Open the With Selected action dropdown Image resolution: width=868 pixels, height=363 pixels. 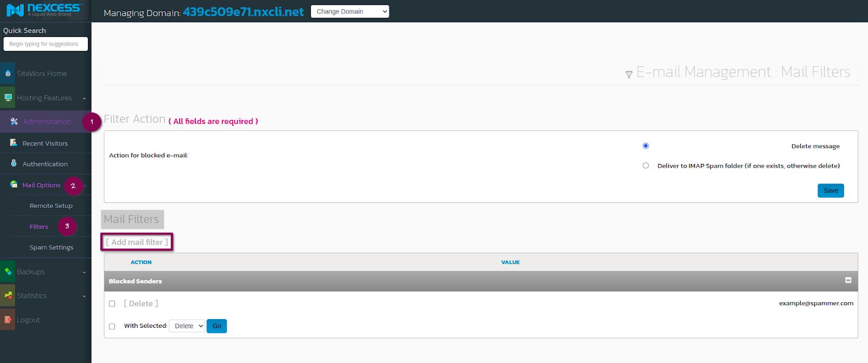pyautogui.click(x=187, y=326)
